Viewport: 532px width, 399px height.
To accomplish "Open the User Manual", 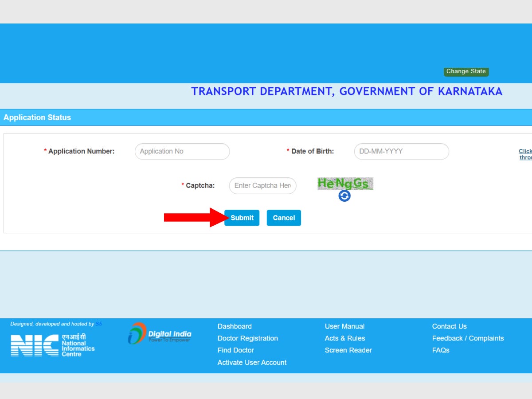I will click(344, 326).
